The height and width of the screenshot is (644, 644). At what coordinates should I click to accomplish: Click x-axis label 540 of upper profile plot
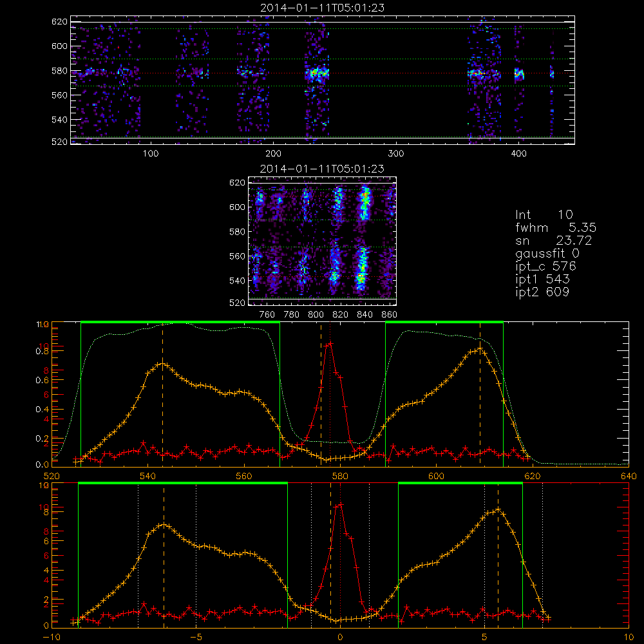pyautogui.click(x=148, y=476)
